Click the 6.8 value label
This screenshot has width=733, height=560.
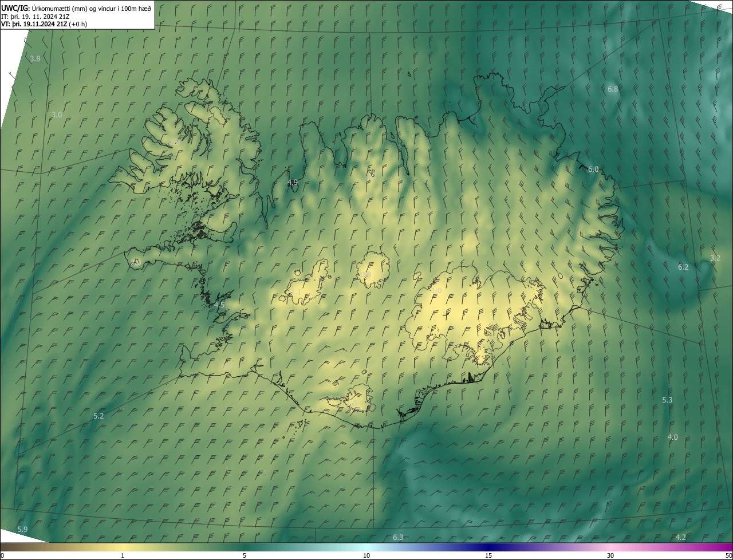[x=613, y=89]
